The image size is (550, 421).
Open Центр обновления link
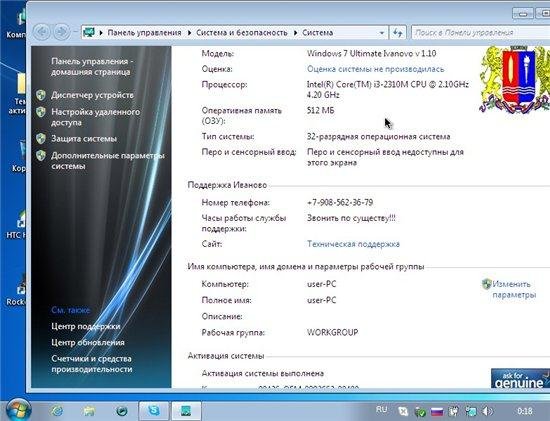[x=88, y=342]
